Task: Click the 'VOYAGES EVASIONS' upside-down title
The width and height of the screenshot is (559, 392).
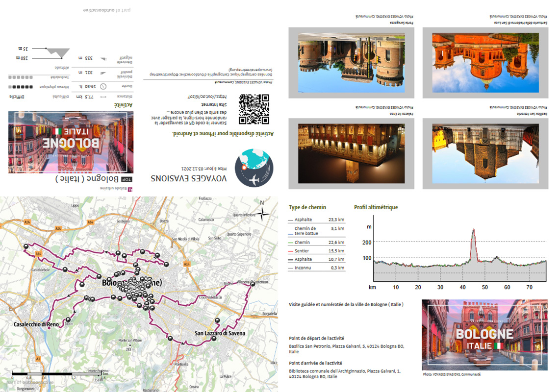Action: tap(189, 178)
